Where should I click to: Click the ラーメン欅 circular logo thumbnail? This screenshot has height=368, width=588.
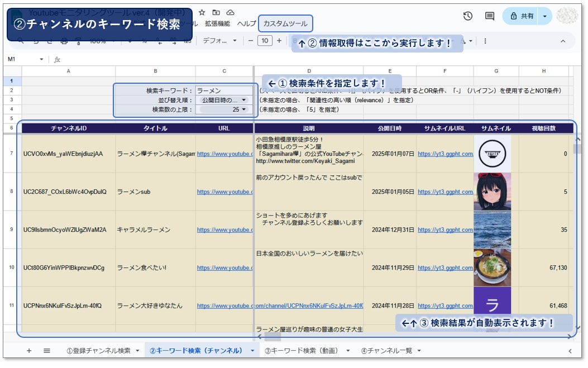tap(493, 154)
